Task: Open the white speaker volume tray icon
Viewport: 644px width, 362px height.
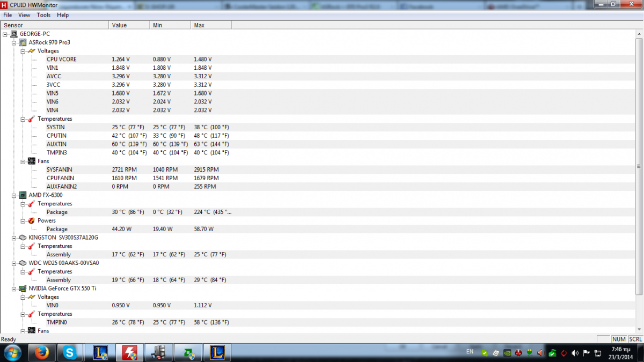Action: 575,352
